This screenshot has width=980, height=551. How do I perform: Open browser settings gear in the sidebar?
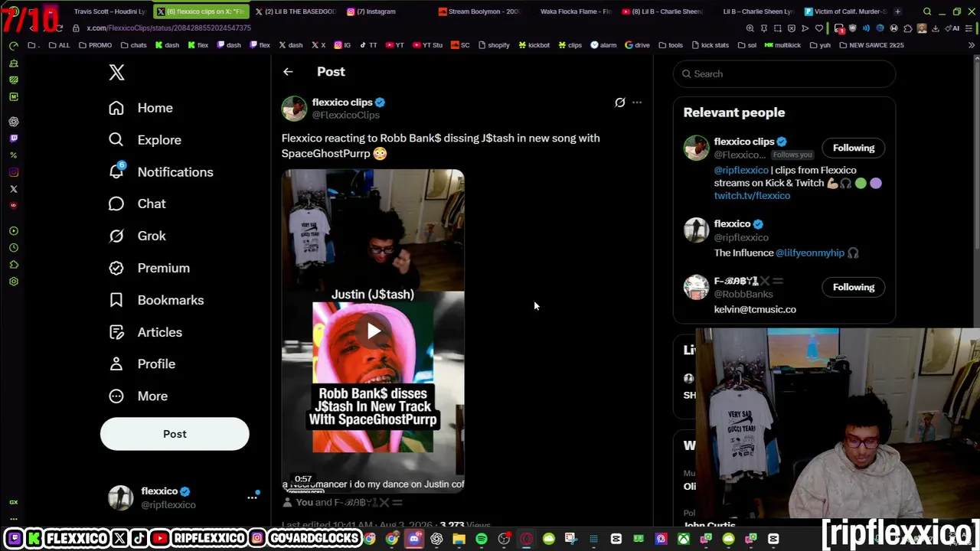coord(14,282)
